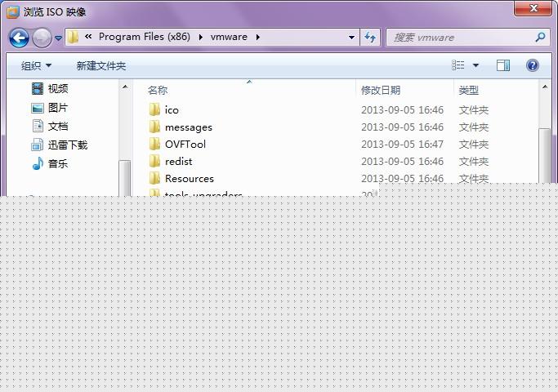Click the file list scrollbar thumb
The width and height of the screenshot is (558, 392).
[544, 156]
